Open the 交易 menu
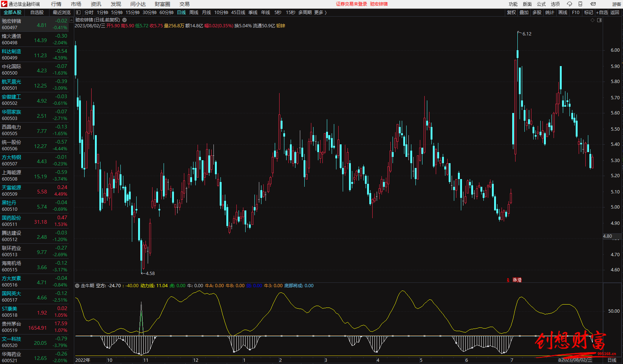 pos(185,4)
